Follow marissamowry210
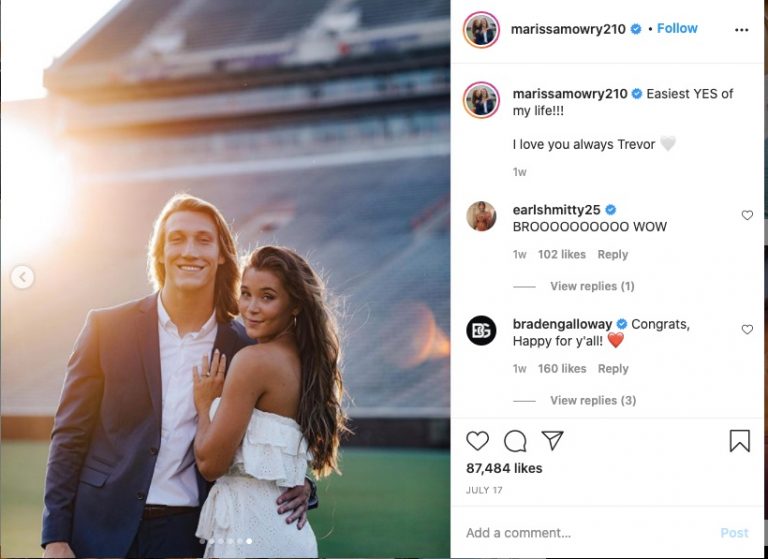This screenshot has height=559, width=768. [x=677, y=28]
